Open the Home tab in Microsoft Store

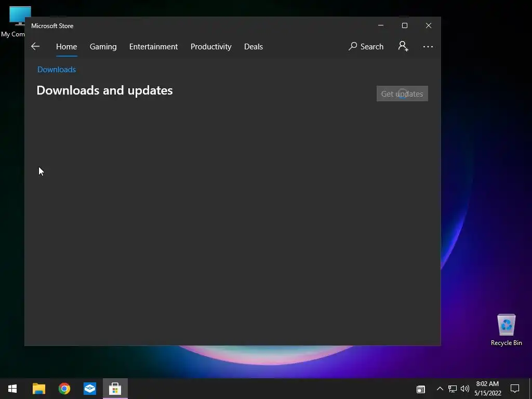point(66,46)
